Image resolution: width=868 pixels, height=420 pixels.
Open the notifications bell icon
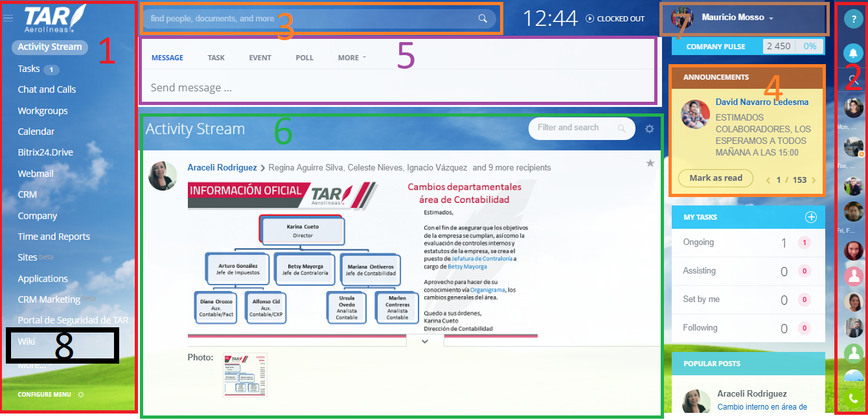tap(853, 53)
